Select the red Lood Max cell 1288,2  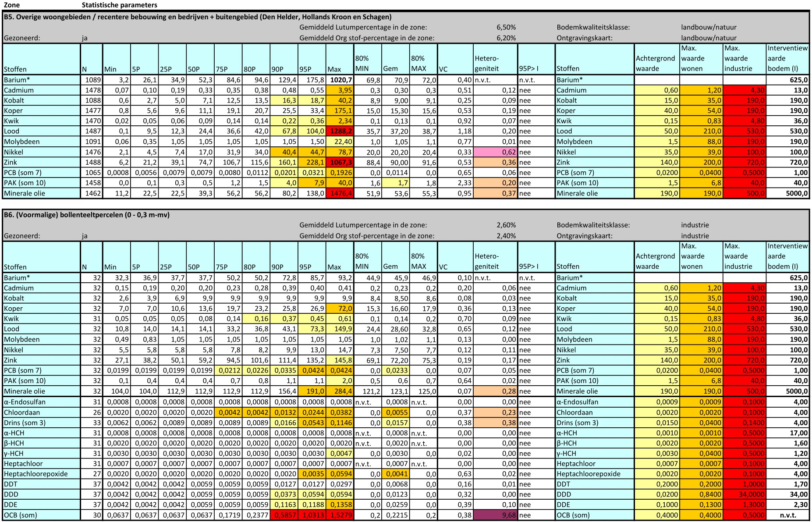[340, 131]
